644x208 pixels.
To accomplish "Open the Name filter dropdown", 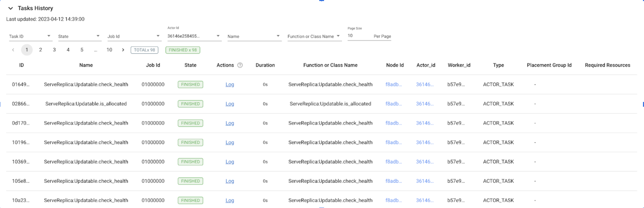I will 254,36.
